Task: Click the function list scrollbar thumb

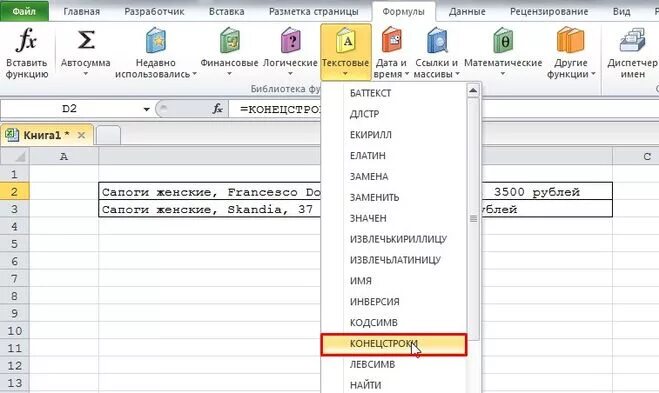Action: [473, 219]
